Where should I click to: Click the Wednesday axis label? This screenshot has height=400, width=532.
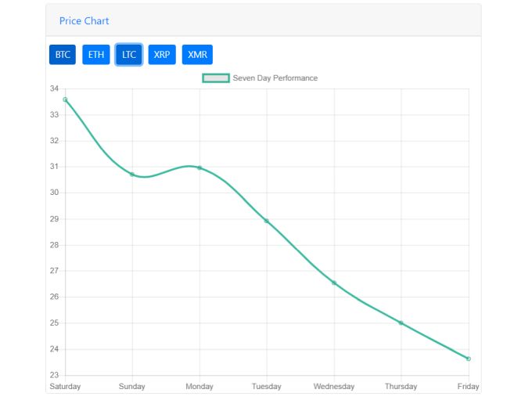pyautogui.click(x=334, y=387)
